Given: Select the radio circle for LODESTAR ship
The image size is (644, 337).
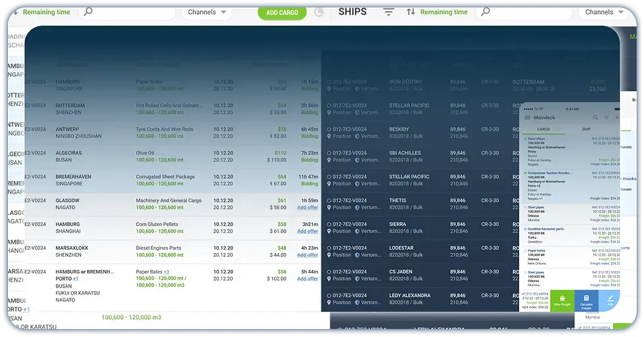Looking at the screenshot, I should coord(329,249).
